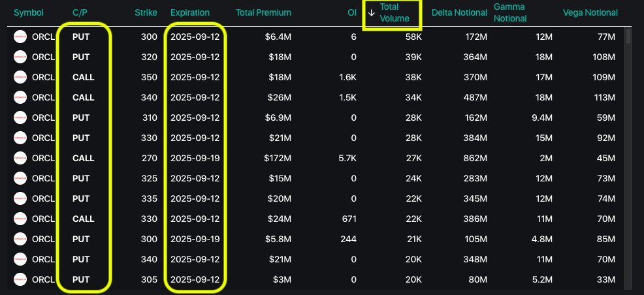644x295 pixels.
Task: Sort by Vega Notional column header
Action: pos(590,12)
